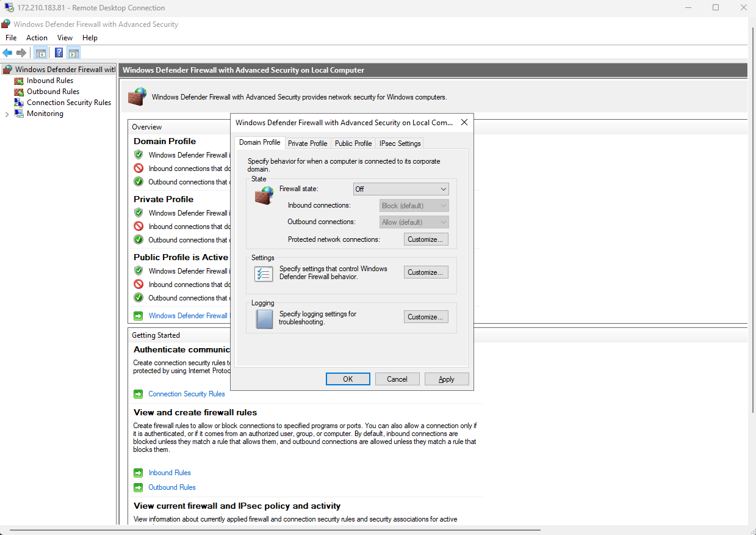Switch to the Private Profile tab
Viewport: 756px width, 535px height.
coord(308,144)
